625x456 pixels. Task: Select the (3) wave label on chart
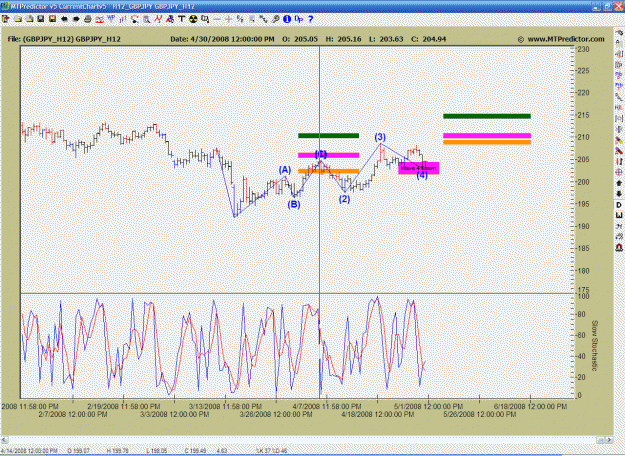[x=380, y=137]
